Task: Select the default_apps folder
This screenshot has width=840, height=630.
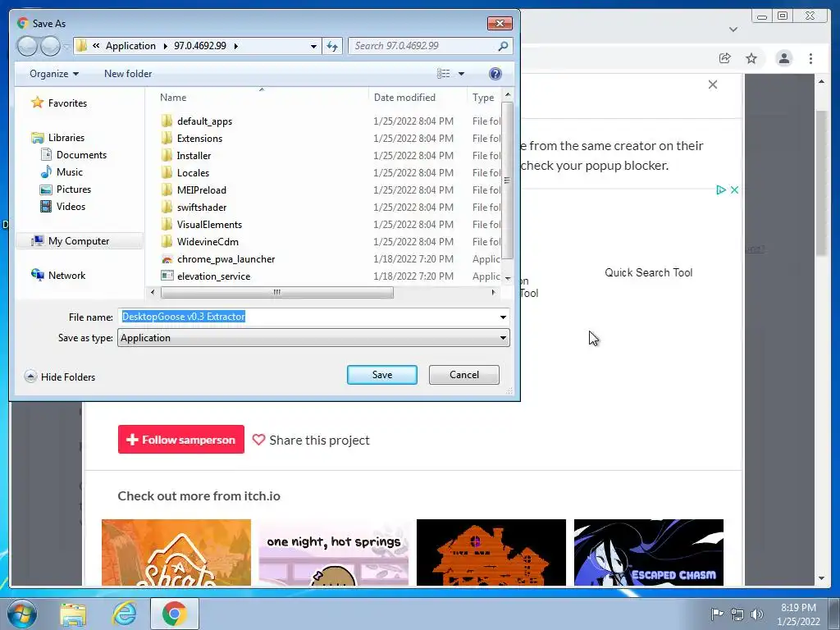Action: point(204,121)
